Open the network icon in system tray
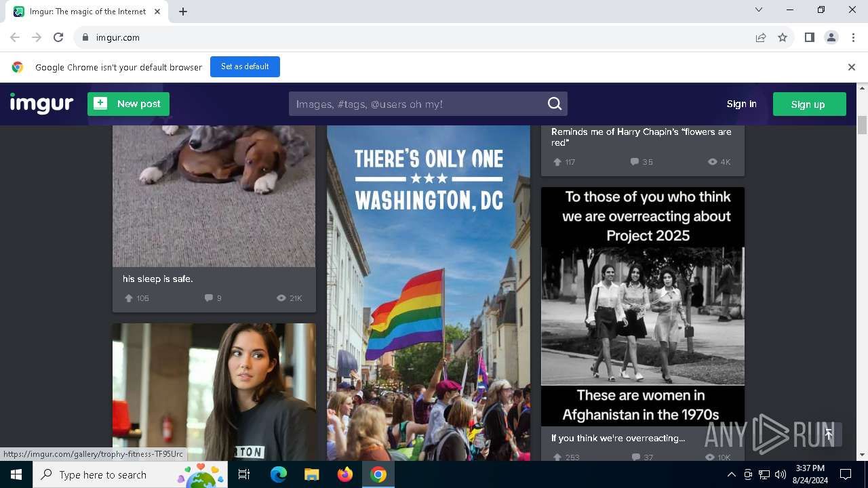Image resolution: width=868 pixels, height=488 pixels. tap(764, 474)
